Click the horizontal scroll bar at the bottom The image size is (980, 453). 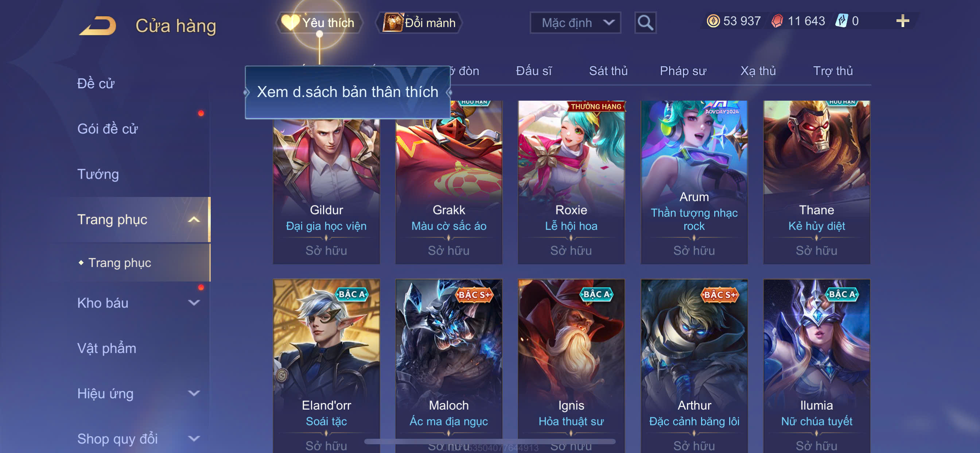tap(490, 442)
